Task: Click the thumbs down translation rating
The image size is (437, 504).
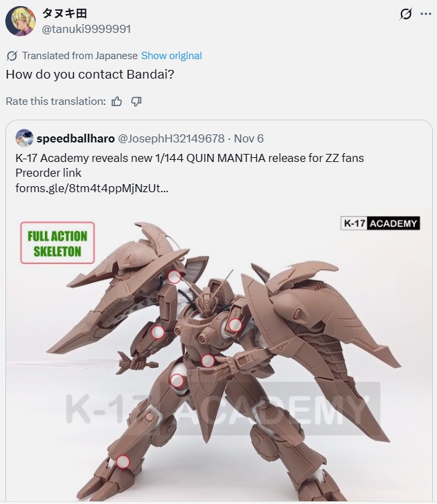Action: pyautogui.click(x=136, y=101)
